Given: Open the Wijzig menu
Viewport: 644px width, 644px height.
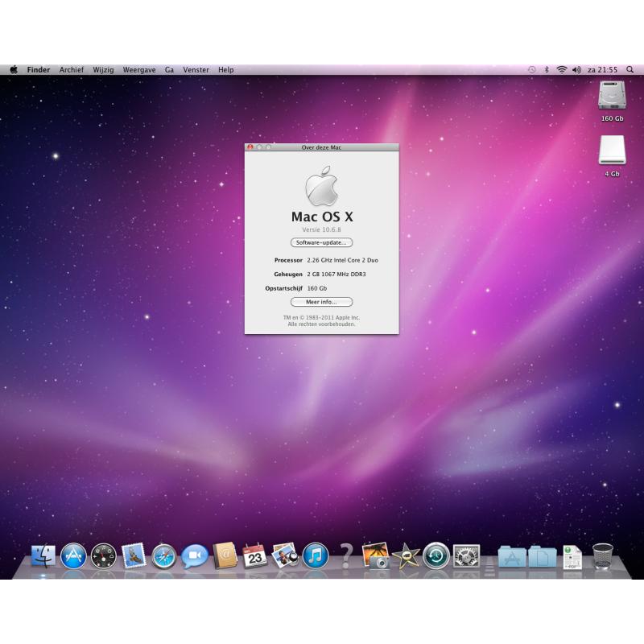Looking at the screenshot, I should [x=103, y=70].
